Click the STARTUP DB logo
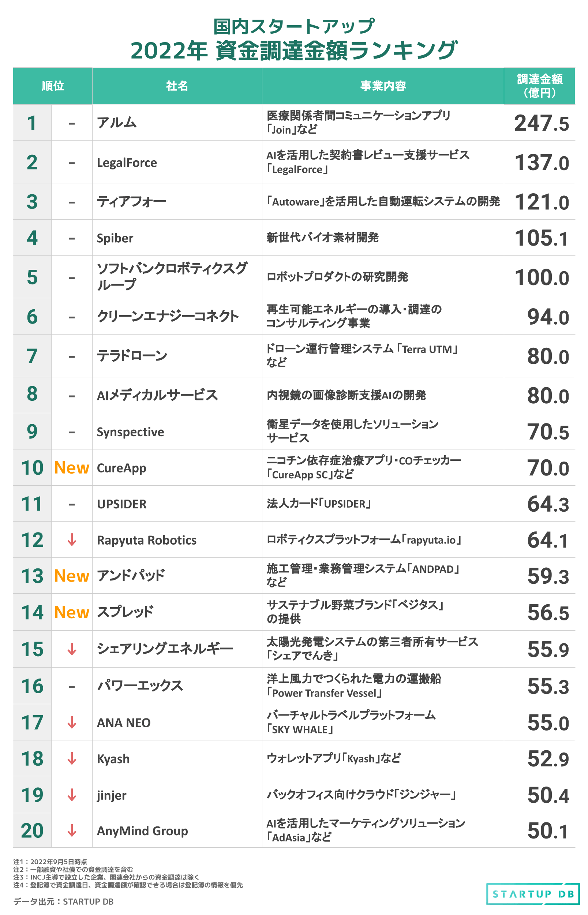Viewport: 588px width, 915px height. coord(533,894)
